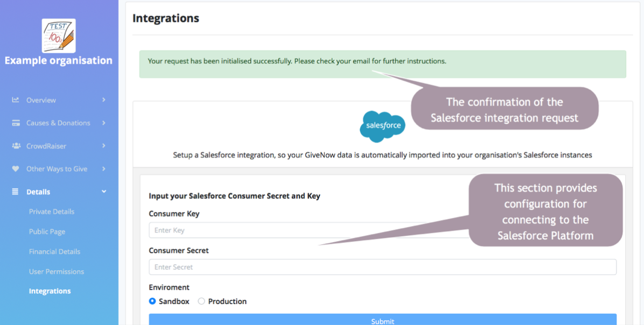
Task: Submit the Salesforce integration form
Action: [x=383, y=320]
